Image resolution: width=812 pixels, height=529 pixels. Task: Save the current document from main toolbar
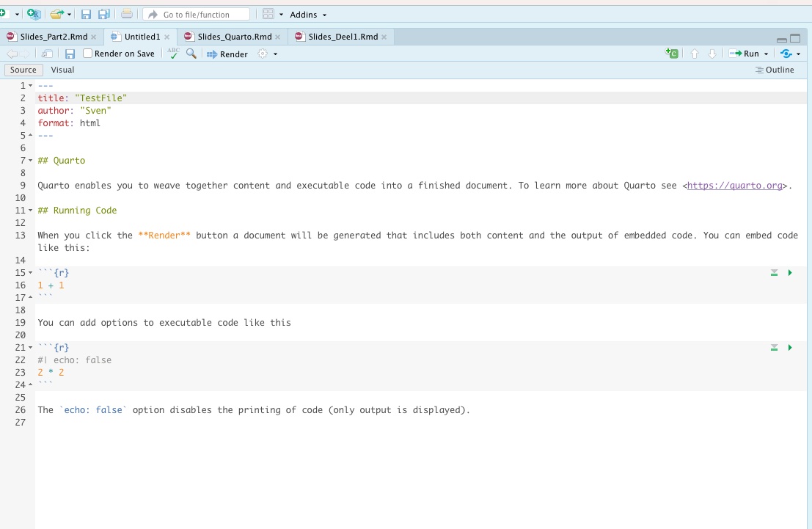(x=86, y=15)
